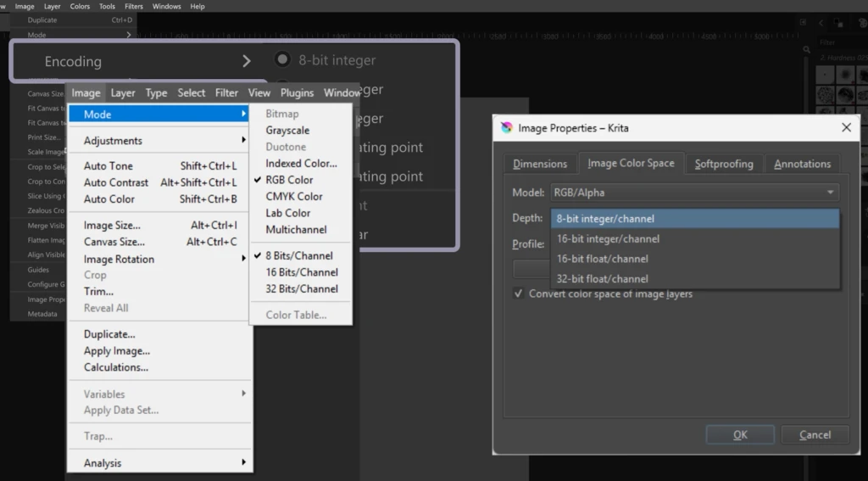The image size is (868, 481).
Task: Expand the Image Rotation submenu
Action: pyautogui.click(x=160, y=259)
